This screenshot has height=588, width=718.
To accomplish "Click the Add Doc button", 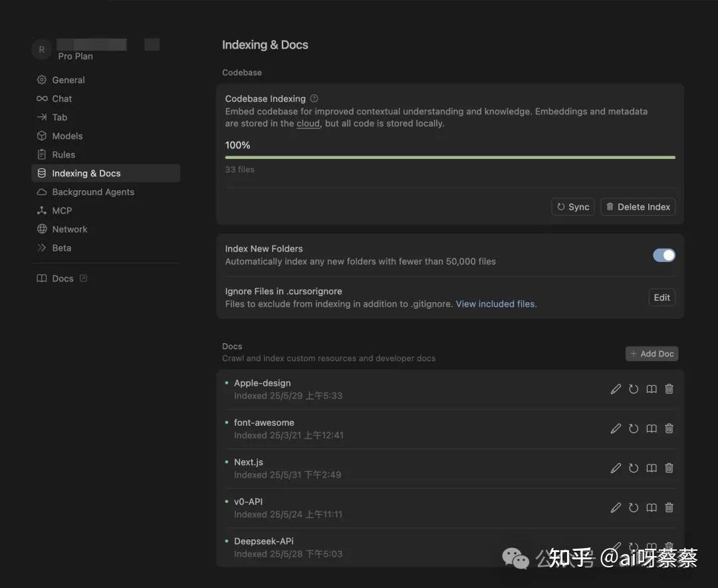I will [x=652, y=354].
